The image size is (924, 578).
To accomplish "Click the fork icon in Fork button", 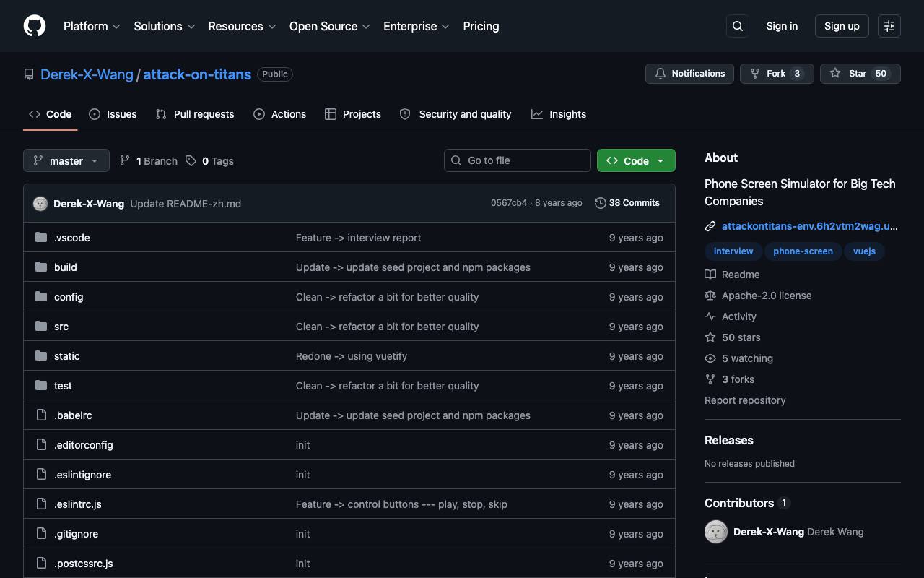I will click(755, 74).
